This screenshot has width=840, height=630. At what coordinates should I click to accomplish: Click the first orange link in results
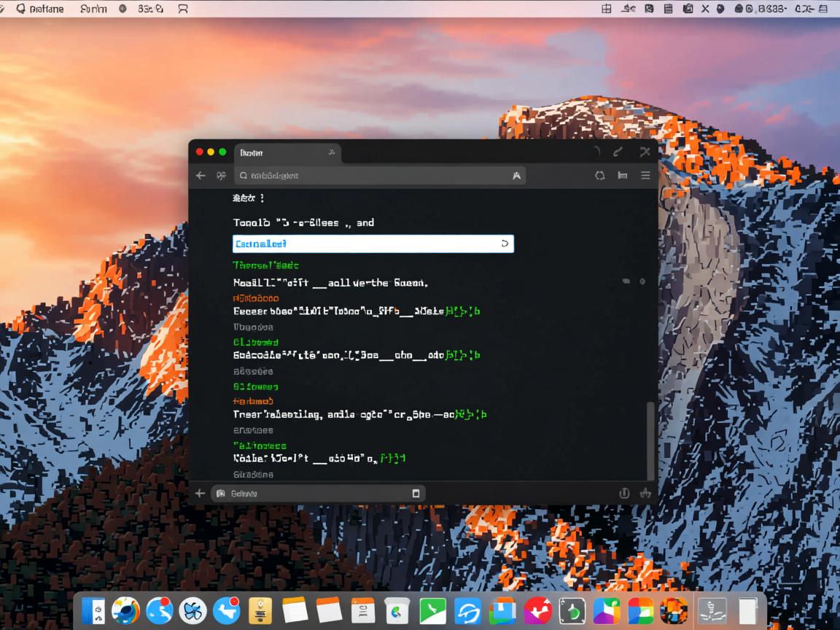click(255, 298)
